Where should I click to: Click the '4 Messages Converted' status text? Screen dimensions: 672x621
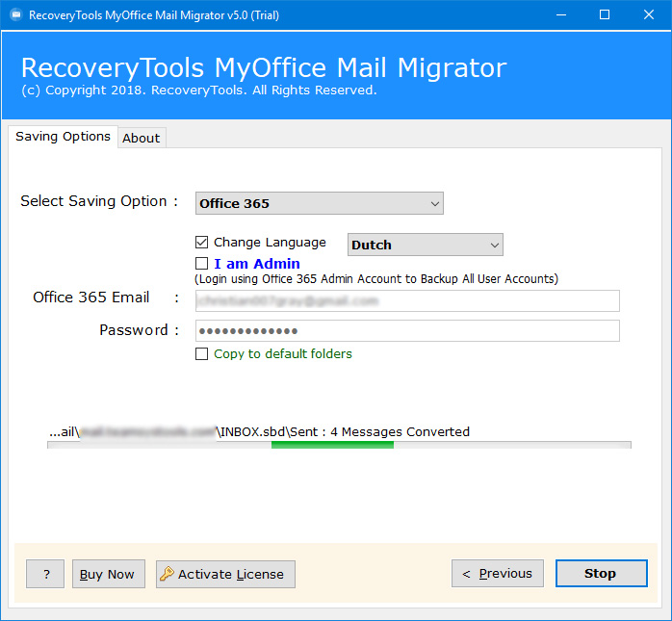click(x=400, y=431)
